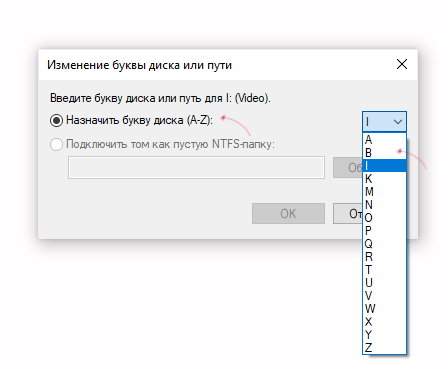Choose drive letter Q from list
The width and height of the screenshot is (443, 370).
tap(384, 244)
